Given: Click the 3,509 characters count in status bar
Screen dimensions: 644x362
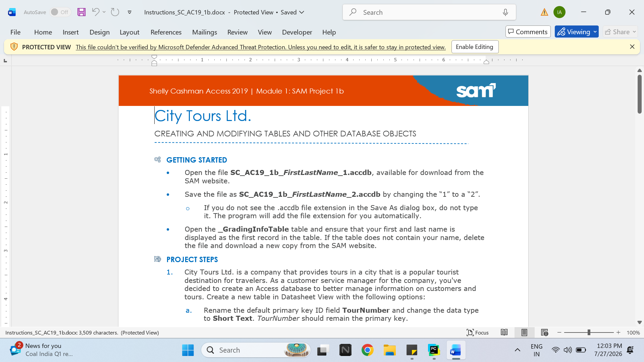Looking at the screenshot, I should tap(98, 333).
